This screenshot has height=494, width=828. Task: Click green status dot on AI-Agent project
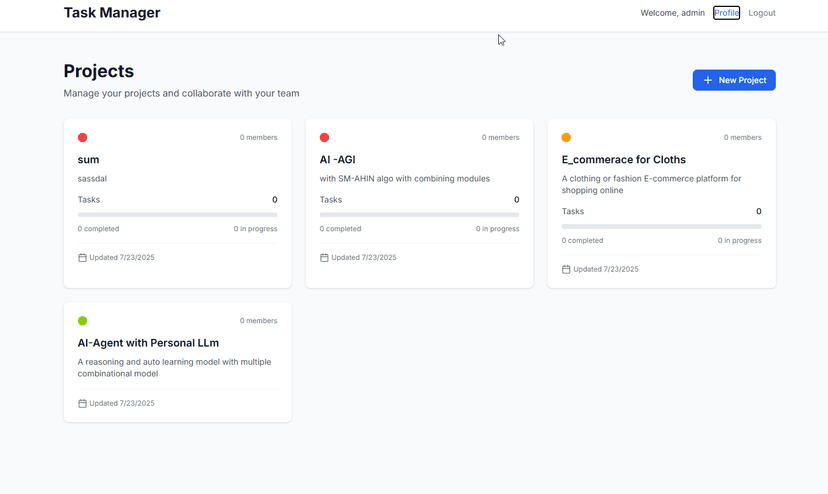pyautogui.click(x=83, y=321)
